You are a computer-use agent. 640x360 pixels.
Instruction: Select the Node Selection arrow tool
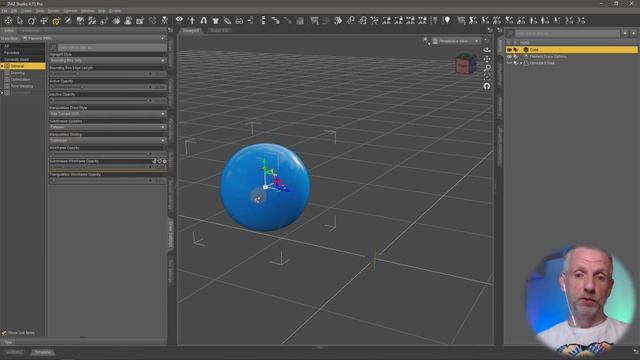click(20, 20)
